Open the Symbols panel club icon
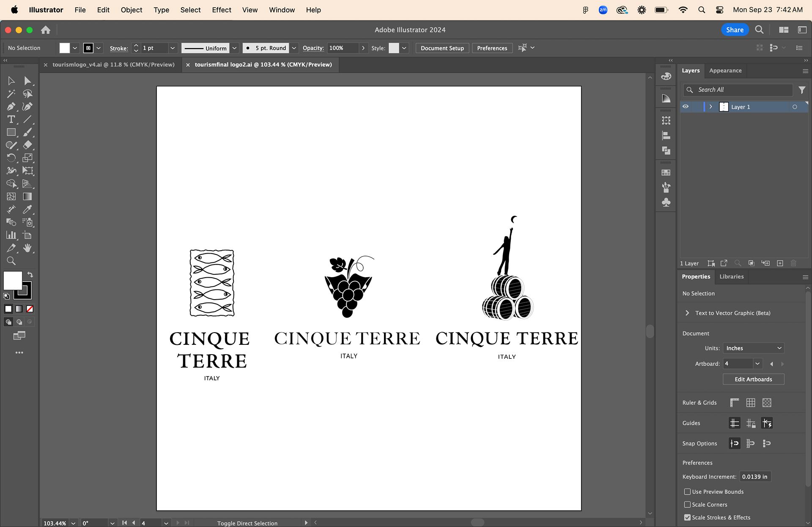The image size is (812, 527). tap(666, 202)
